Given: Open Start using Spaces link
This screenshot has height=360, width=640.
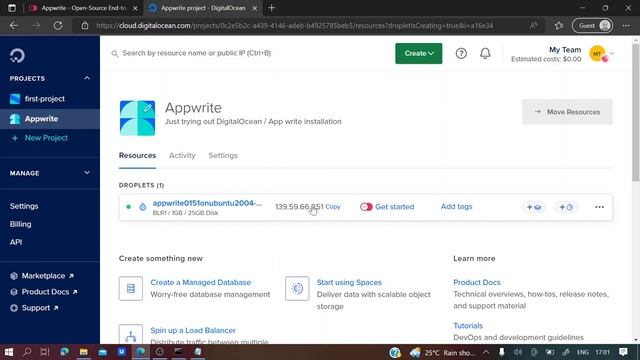Looking at the screenshot, I should pos(349,282).
